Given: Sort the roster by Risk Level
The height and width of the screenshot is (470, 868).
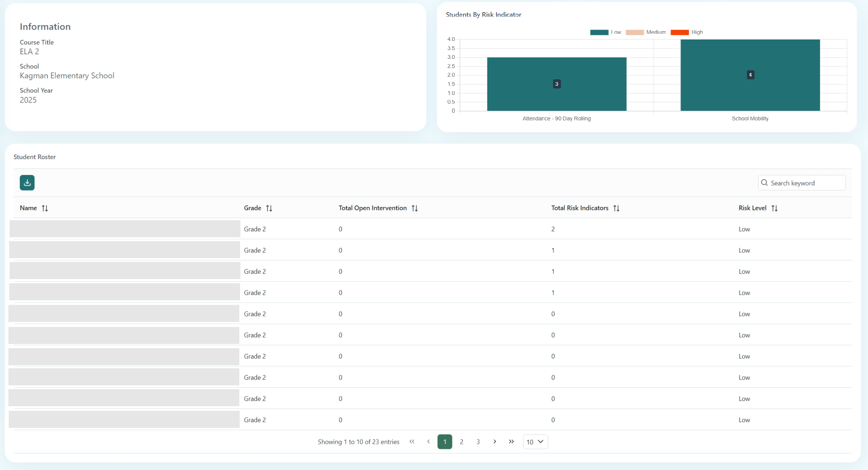Looking at the screenshot, I should 775,208.
